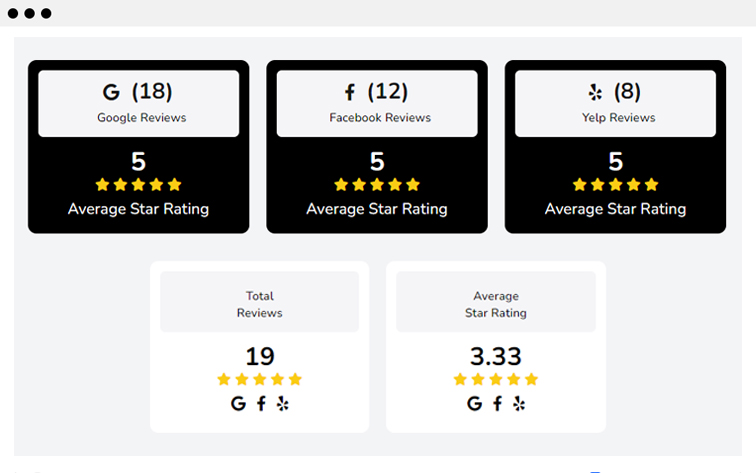Click the Google G icon beside (18)
756x473 pixels.
(111, 92)
